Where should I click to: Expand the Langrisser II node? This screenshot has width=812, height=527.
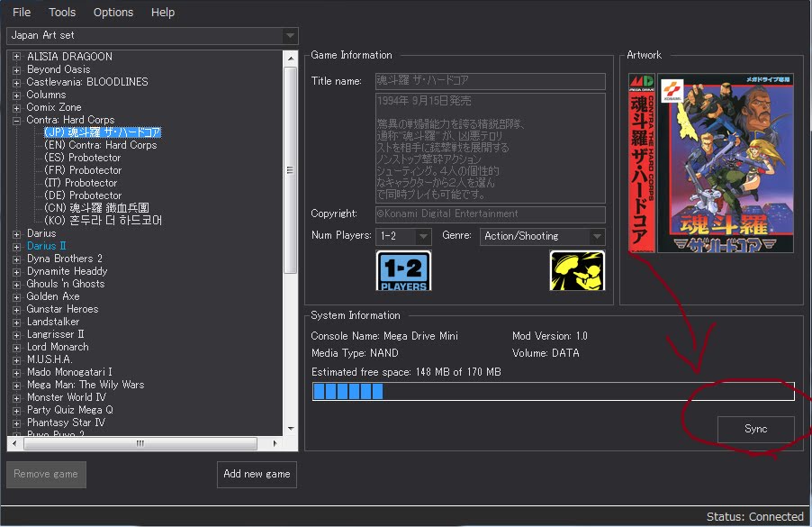coord(16,335)
